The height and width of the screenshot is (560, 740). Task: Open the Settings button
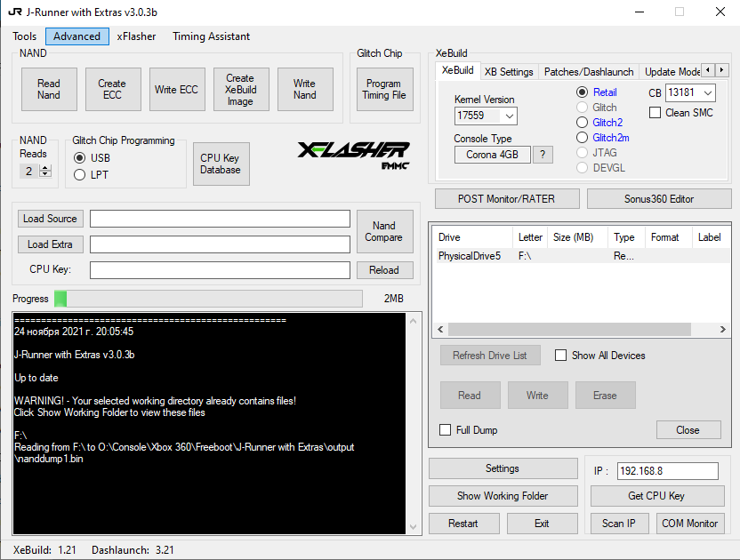pos(503,468)
